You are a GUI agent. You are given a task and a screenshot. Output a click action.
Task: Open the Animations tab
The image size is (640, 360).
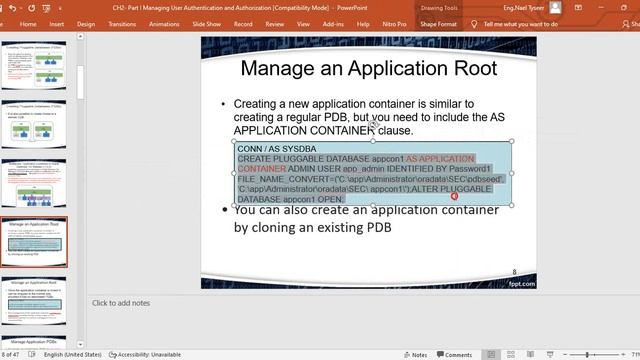point(164,24)
